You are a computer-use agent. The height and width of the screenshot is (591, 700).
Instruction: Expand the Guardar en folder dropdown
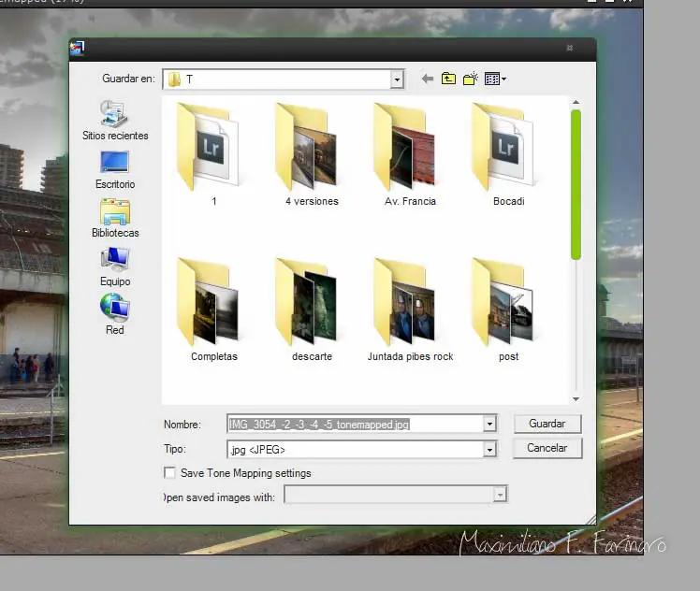coord(397,79)
